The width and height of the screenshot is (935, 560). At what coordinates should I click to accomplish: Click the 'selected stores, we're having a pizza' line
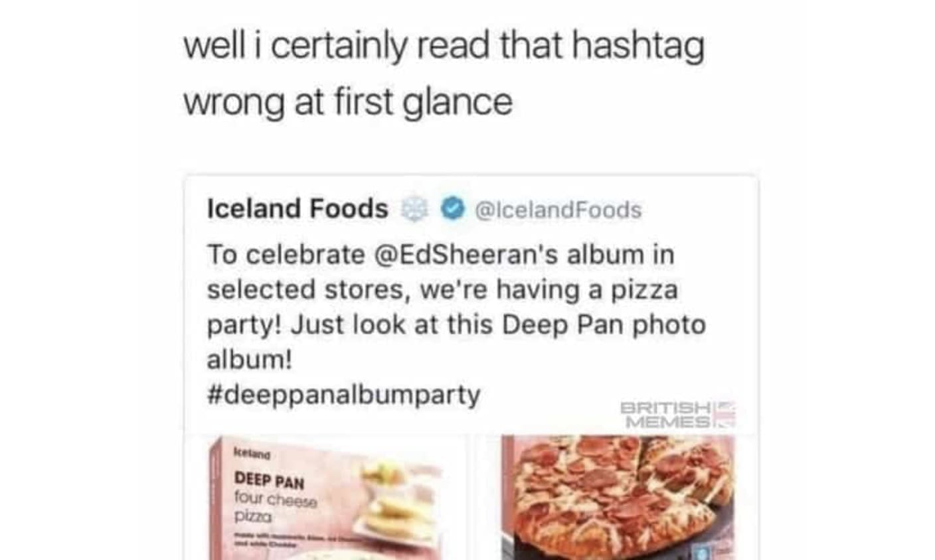pyautogui.click(x=442, y=290)
